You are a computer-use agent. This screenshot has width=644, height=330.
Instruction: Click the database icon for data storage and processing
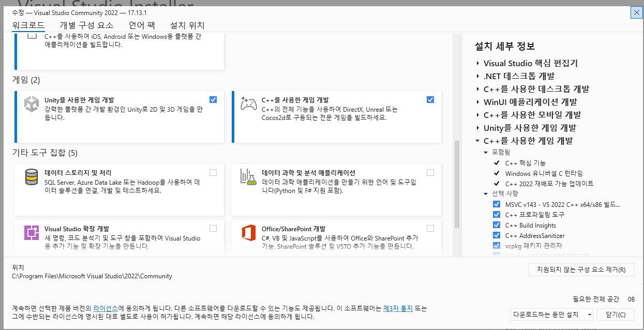(32, 176)
